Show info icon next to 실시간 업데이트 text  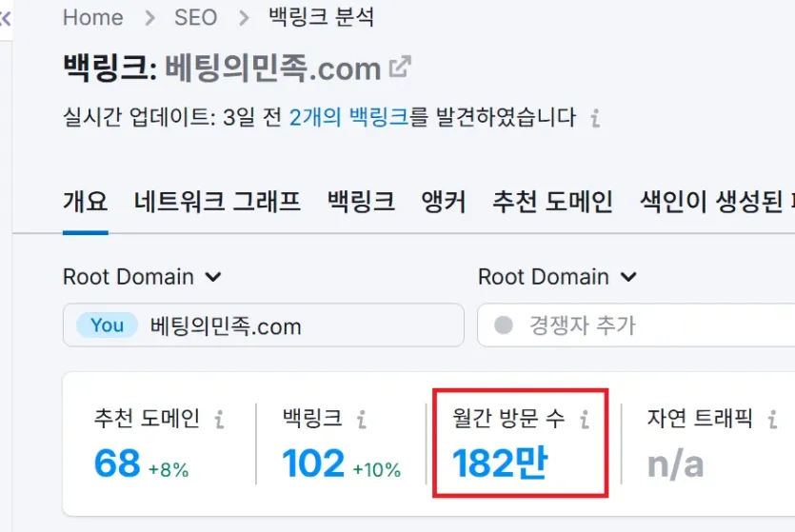596,118
